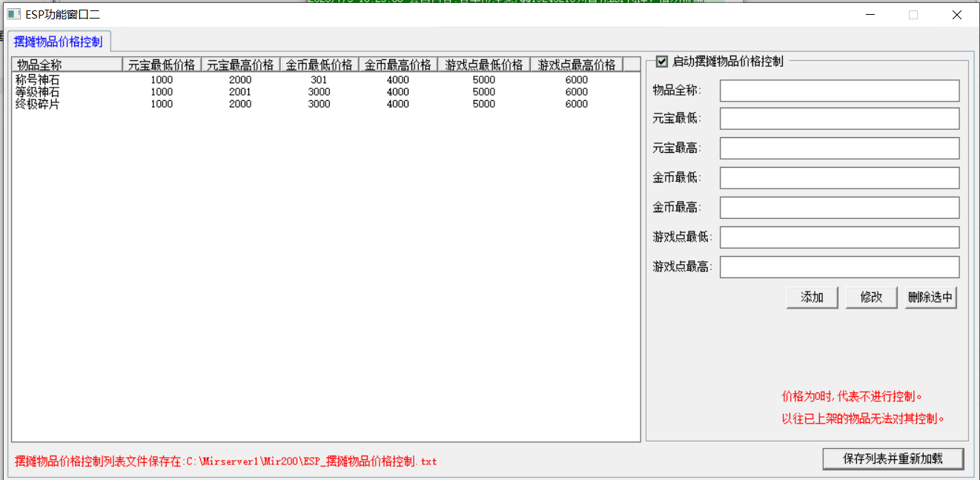980x480 pixels.
Task: Click the 物品全称 column header
Action: click(x=67, y=65)
